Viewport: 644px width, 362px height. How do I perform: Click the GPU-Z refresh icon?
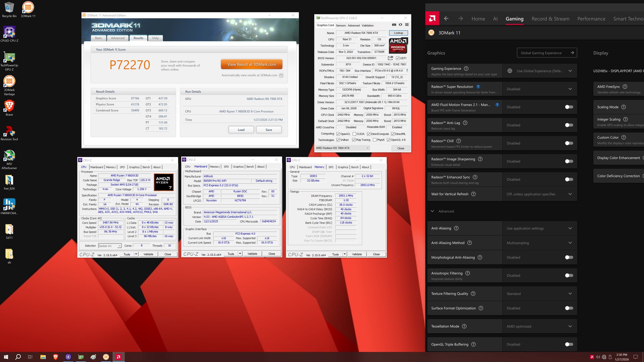(401, 25)
